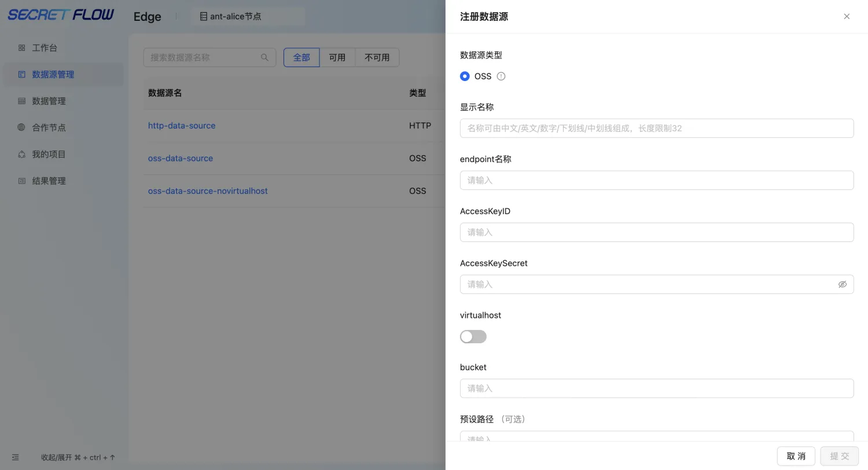Close the 注册数据源 drawer
The height and width of the screenshot is (470, 868).
847,17
